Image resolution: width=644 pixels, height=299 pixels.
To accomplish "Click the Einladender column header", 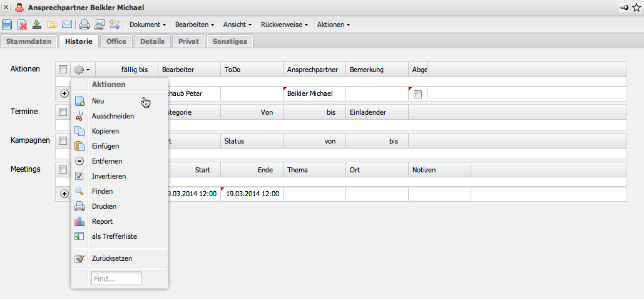I will [x=377, y=112].
